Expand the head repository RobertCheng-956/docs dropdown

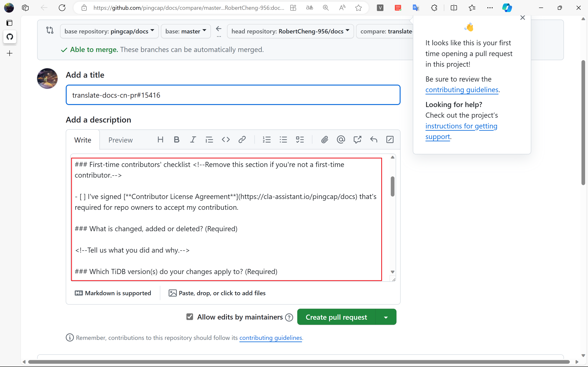[x=290, y=31]
